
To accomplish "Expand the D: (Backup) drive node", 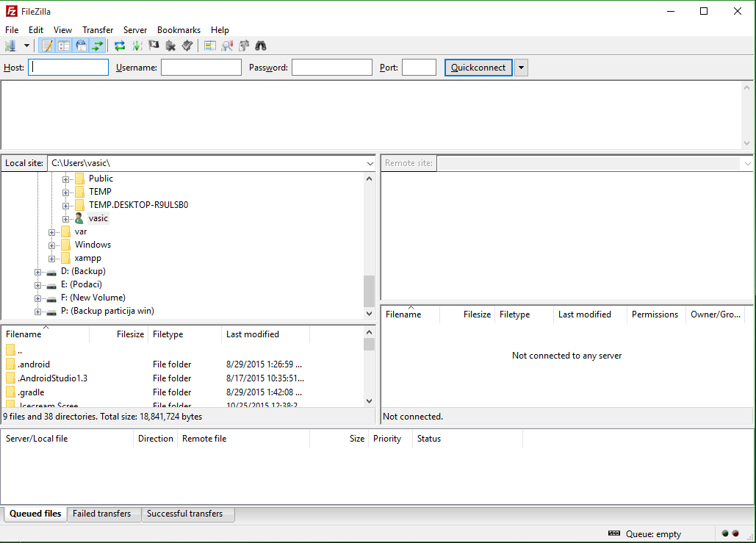I will click(x=38, y=272).
